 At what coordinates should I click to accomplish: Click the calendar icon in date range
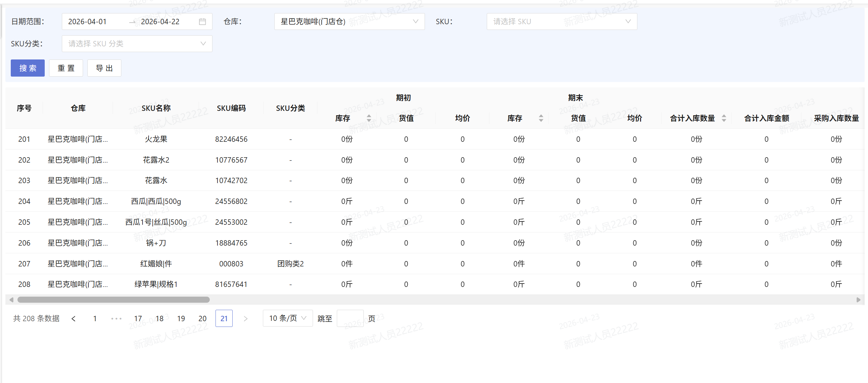(x=202, y=22)
